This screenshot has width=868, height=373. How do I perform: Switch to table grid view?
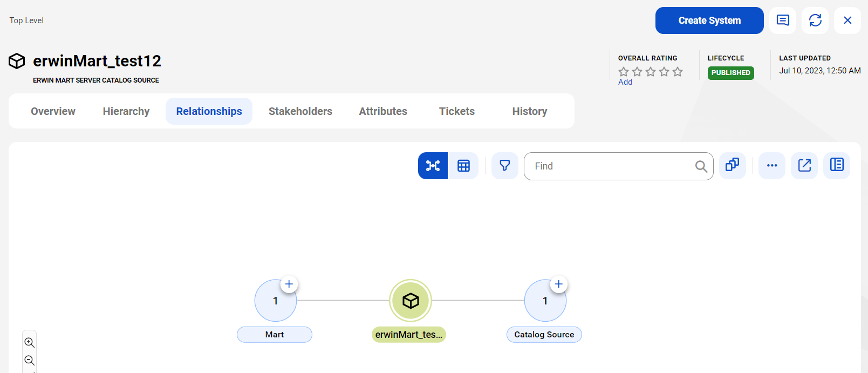pos(463,166)
